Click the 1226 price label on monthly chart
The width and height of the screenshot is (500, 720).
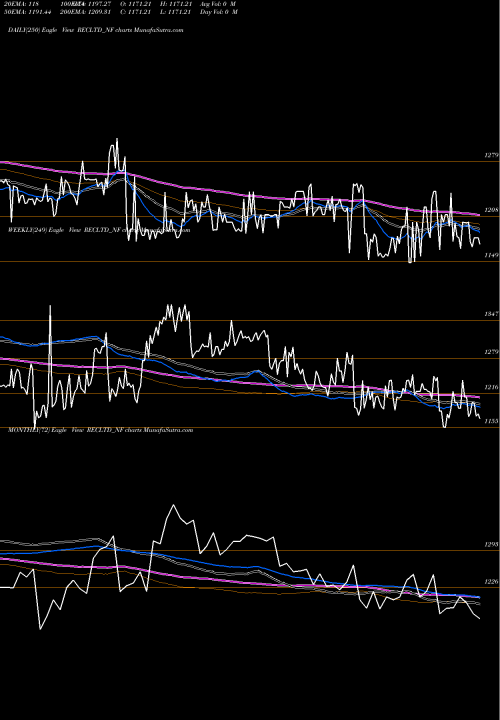(491, 581)
